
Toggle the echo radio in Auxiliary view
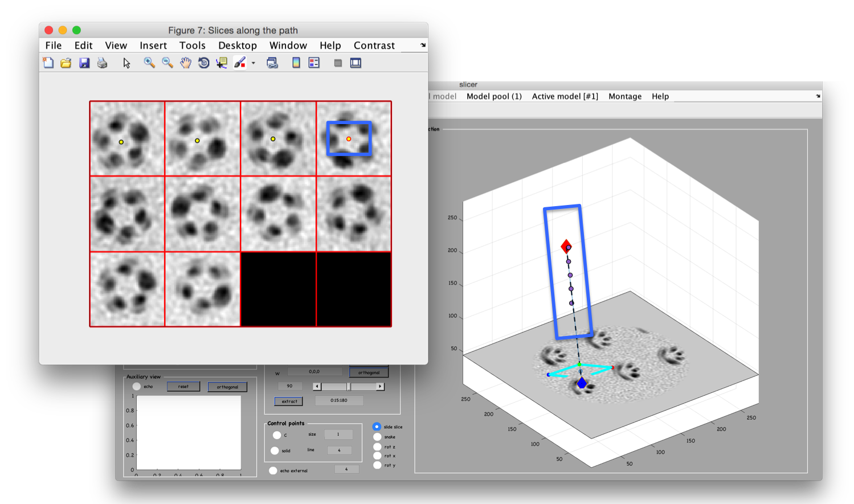(x=137, y=387)
